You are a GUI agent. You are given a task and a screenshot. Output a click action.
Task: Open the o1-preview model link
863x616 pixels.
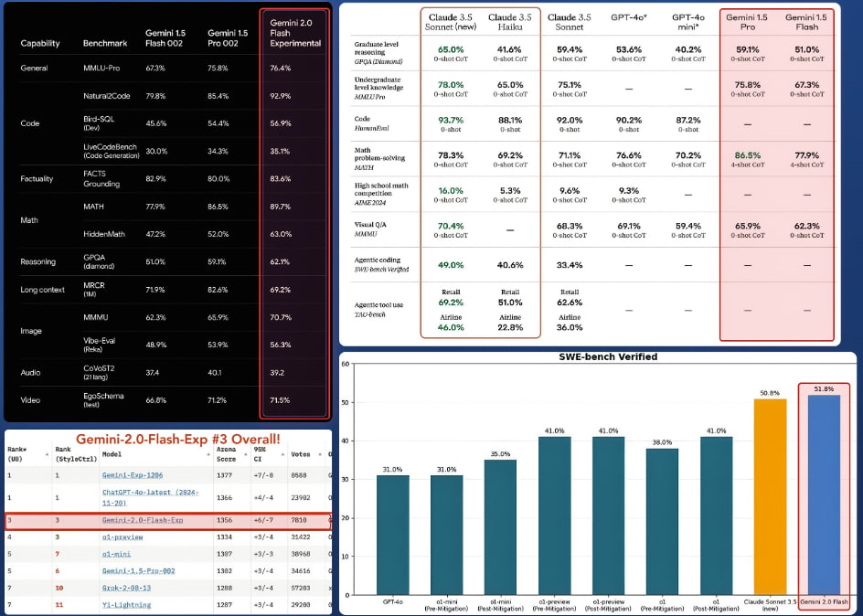(x=121, y=536)
